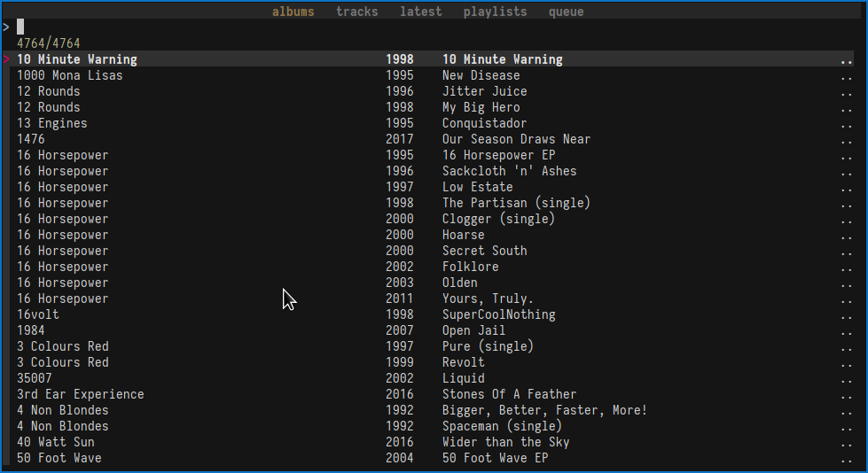Click the year 2003 cell
Screen dimensions: 868x473
tap(400, 283)
